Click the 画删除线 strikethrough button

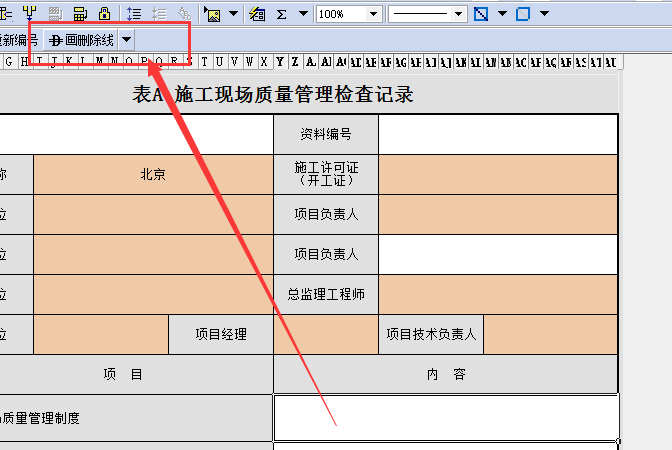point(82,40)
